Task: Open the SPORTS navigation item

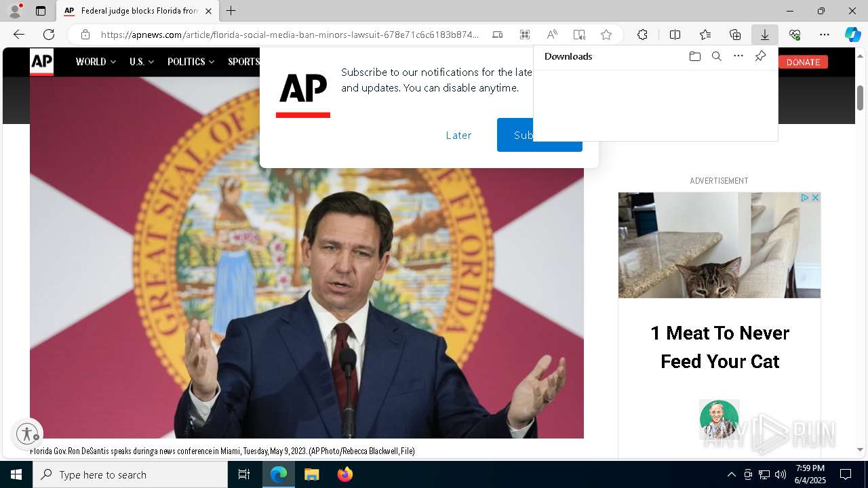Action: click(243, 62)
